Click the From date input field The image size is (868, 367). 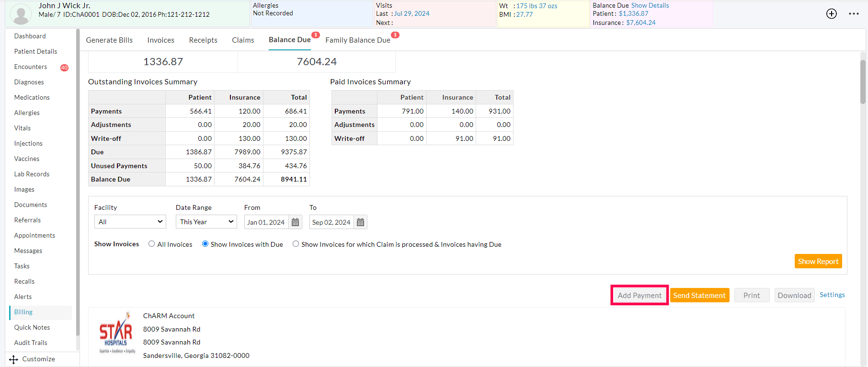[266, 222]
